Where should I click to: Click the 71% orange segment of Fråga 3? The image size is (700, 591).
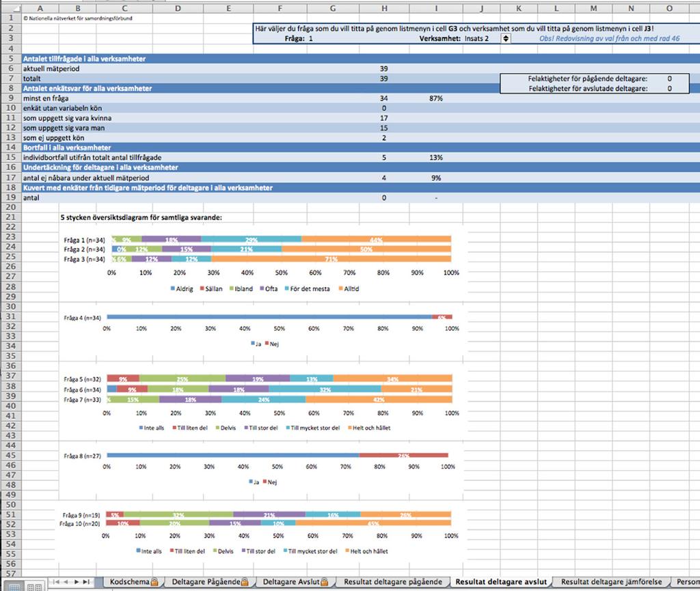(x=331, y=259)
